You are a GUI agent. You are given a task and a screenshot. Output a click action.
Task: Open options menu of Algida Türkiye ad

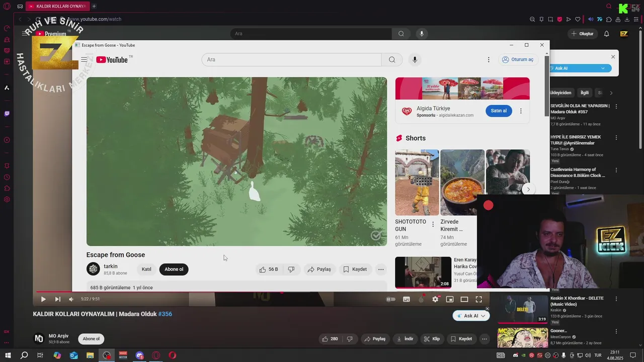click(x=521, y=111)
